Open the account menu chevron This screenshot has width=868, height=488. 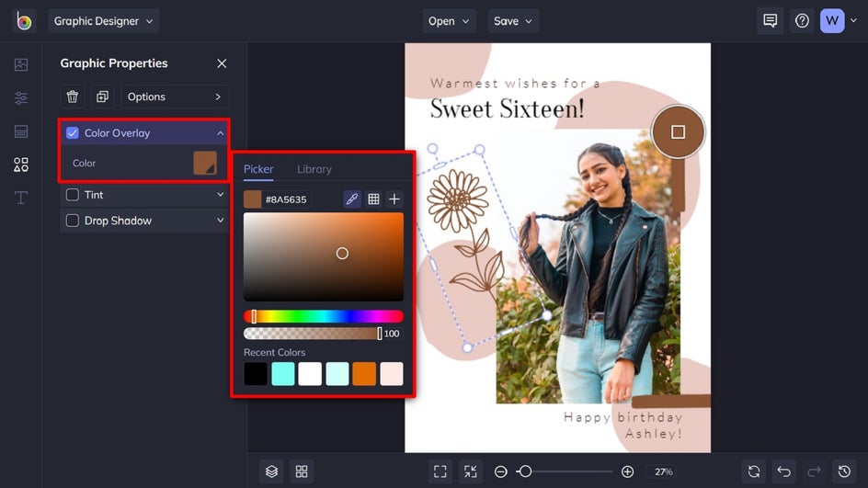pos(853,20)
